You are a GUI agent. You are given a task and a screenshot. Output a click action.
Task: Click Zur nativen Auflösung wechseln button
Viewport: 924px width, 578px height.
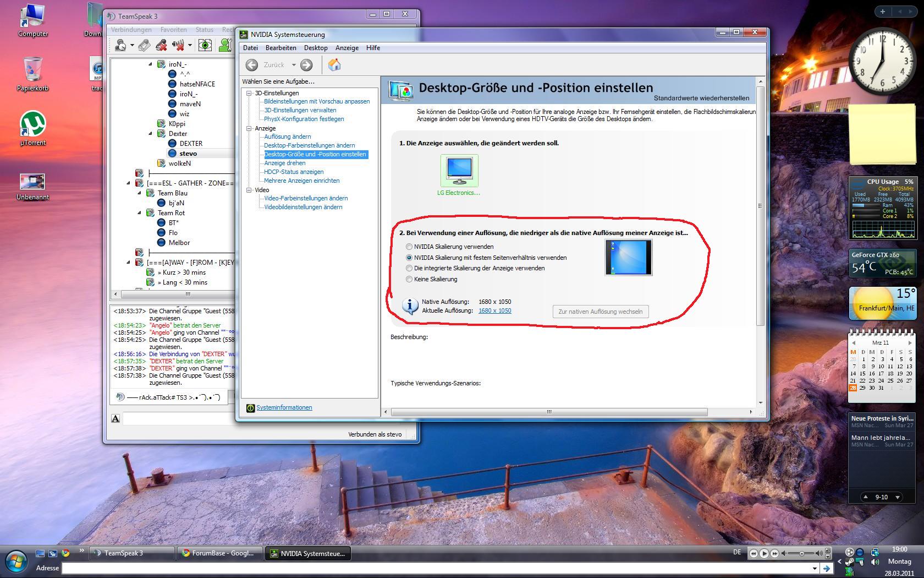600,312
